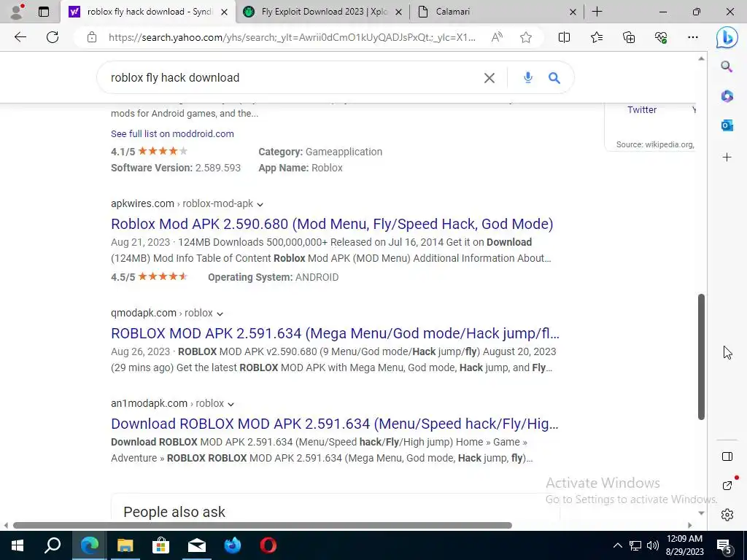Click the browser address bar URL
The height and width of the screenshot is (560, 747).
[292, 37]
